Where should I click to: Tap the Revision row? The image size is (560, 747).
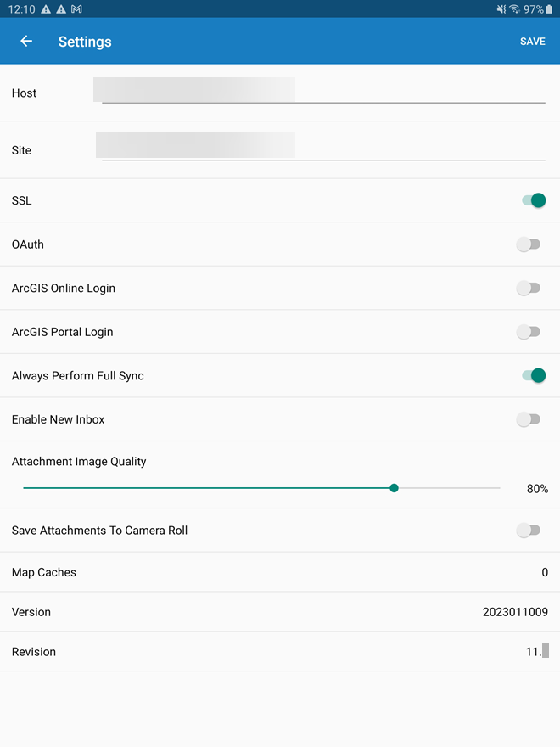pos(280,652)
